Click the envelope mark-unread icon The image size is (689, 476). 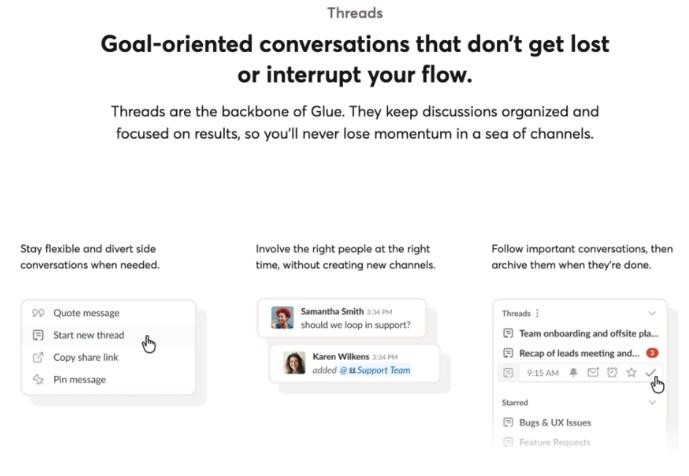tap(593, 373)
